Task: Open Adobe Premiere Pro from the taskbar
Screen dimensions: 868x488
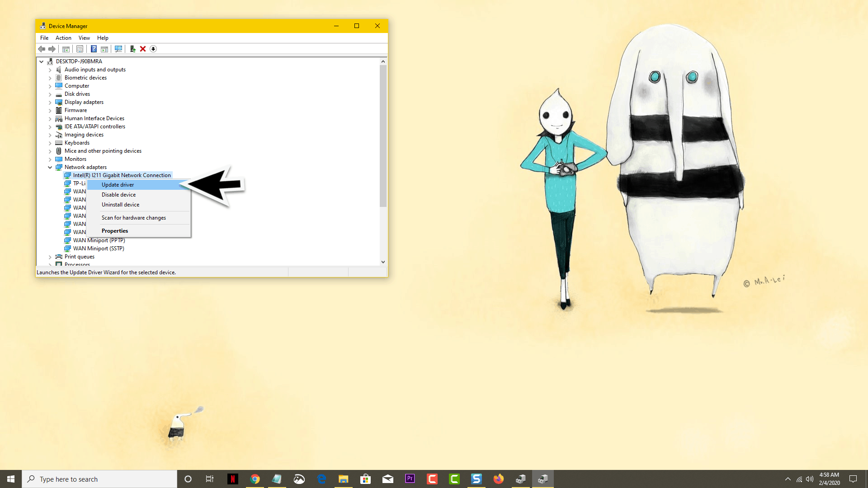Action: (x=410, y=479)
